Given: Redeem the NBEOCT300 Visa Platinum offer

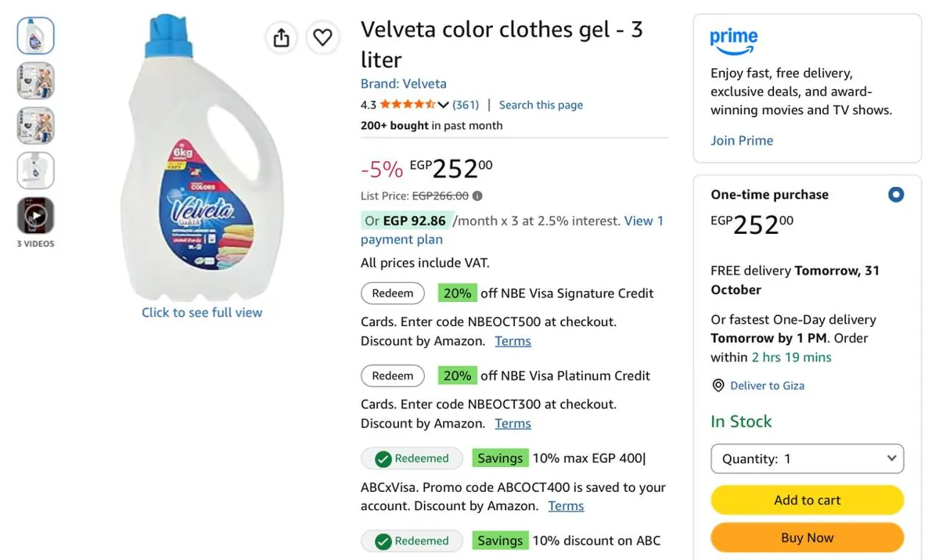Looking at the screenshot, I should tap(393, 375).
